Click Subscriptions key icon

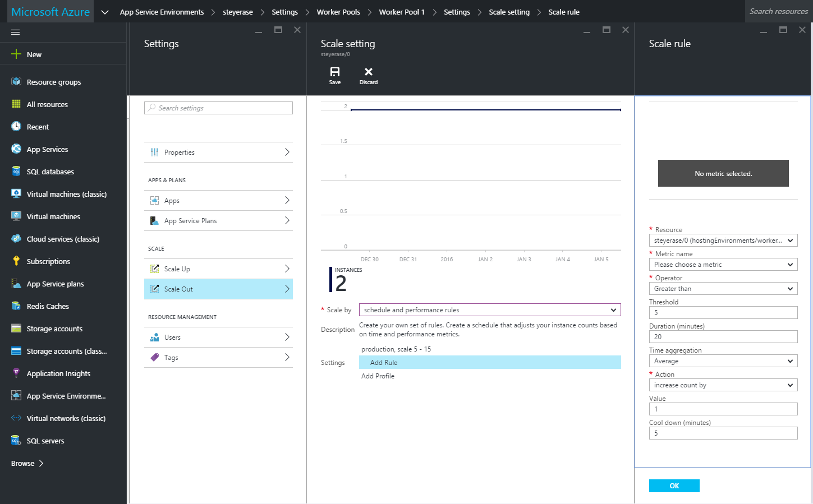16,261
